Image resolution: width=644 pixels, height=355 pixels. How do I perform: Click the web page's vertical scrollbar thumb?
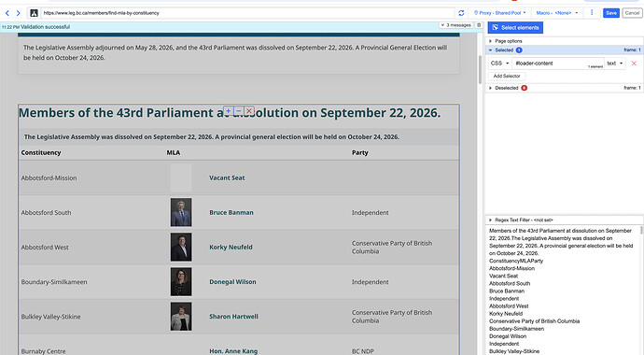[479, 70]
